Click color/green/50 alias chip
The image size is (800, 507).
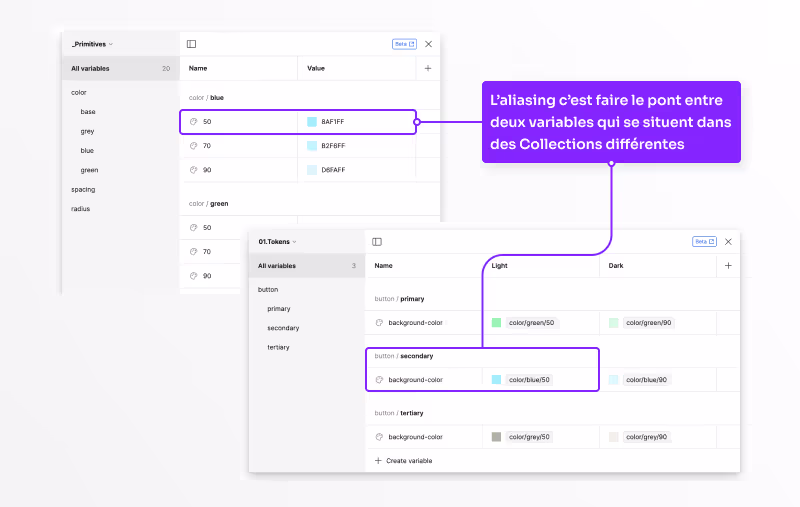(x=532, y=323)
